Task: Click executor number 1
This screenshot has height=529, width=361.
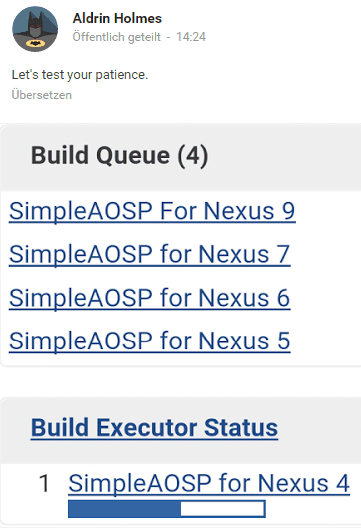Action: point(44,483)
